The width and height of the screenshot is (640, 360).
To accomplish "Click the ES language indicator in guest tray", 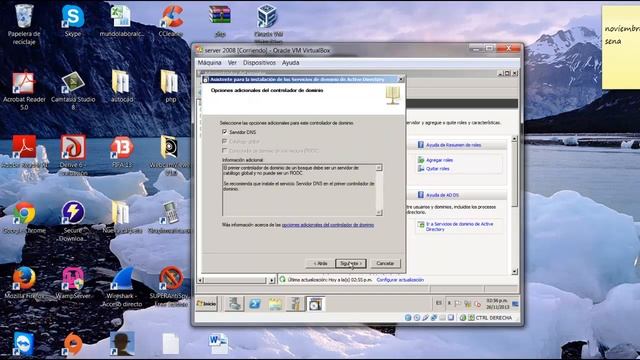I will pyautogui.click(x=439, y=303).
